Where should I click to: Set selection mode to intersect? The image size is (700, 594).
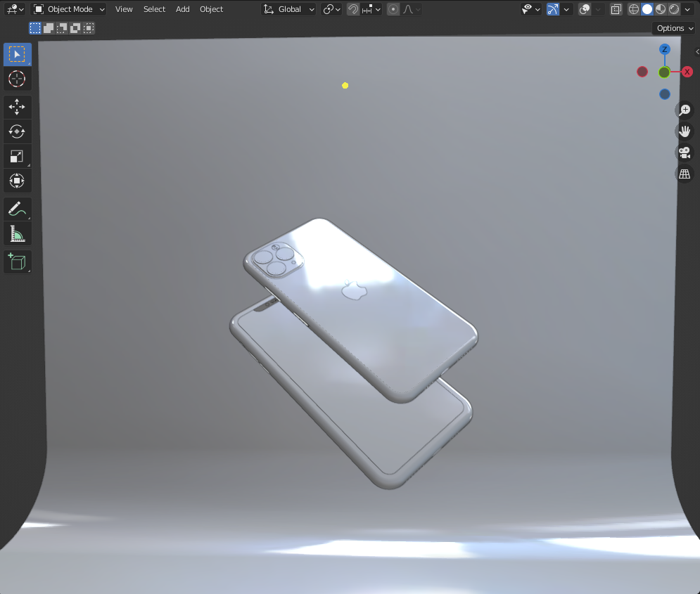pos(89,28)
